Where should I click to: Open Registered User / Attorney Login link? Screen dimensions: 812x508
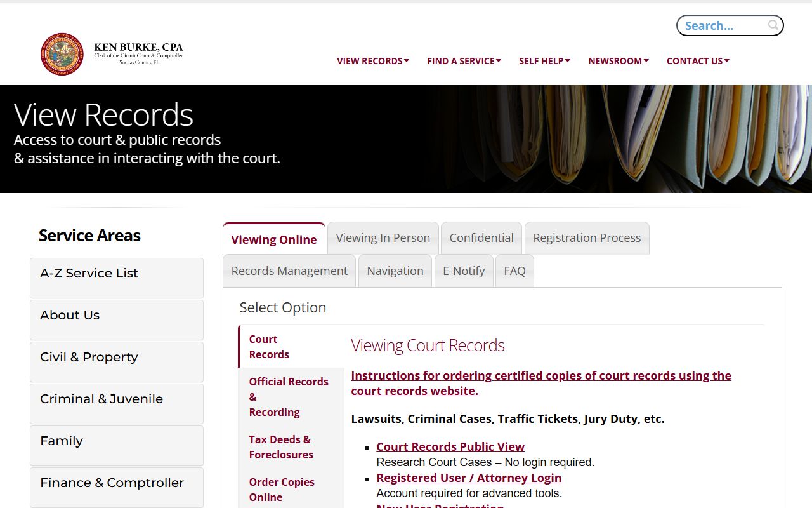coord(469,478)
